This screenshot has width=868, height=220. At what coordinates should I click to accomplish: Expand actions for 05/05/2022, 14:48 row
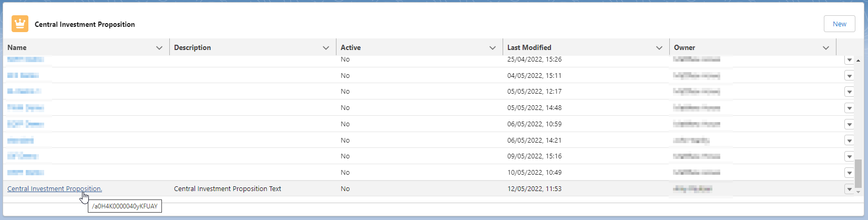coord(849,108)
